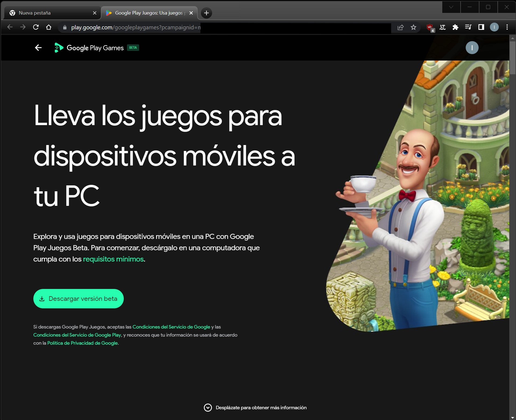The height and width of the screenshot is (420, 516).
Task: Expand the tab search dropdown arrow
Action: [x=451, y=7]
